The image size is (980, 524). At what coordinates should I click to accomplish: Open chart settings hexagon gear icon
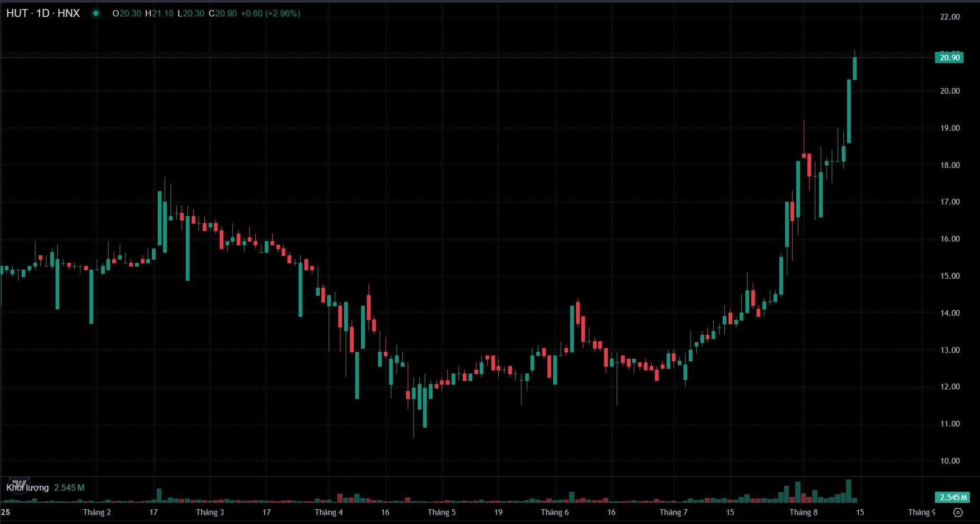click(x=958, y=512)
